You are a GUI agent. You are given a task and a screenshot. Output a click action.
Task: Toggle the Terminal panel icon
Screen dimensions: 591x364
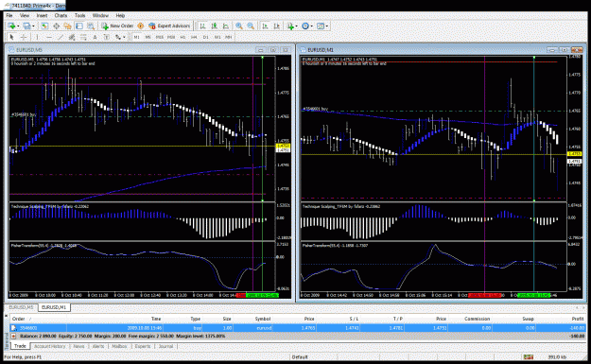(x=79, y=26)
